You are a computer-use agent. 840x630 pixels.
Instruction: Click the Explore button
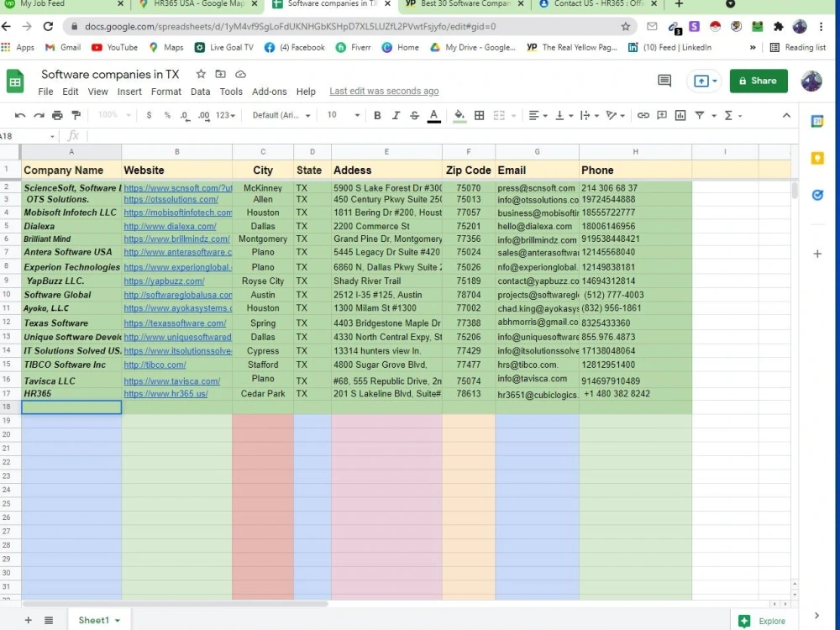point(762,621)
